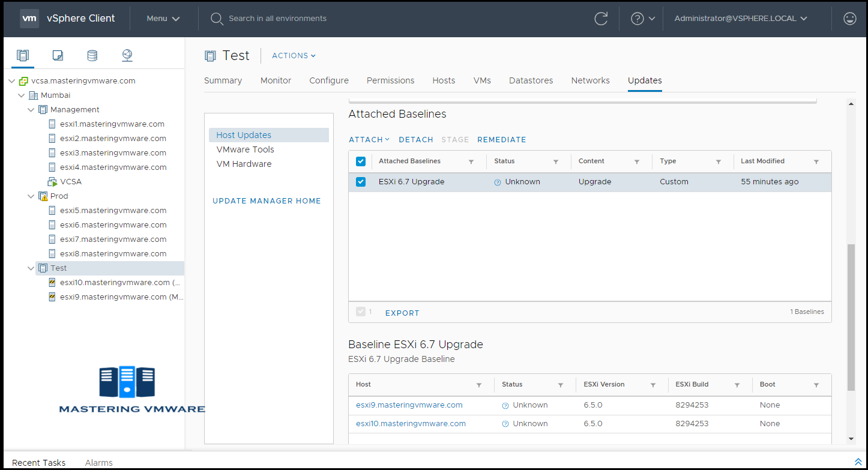Click maintenance host icon for esxi9
Image resolution: width=868 pixels, height=470 pixels.
click(x=52, y=297)
